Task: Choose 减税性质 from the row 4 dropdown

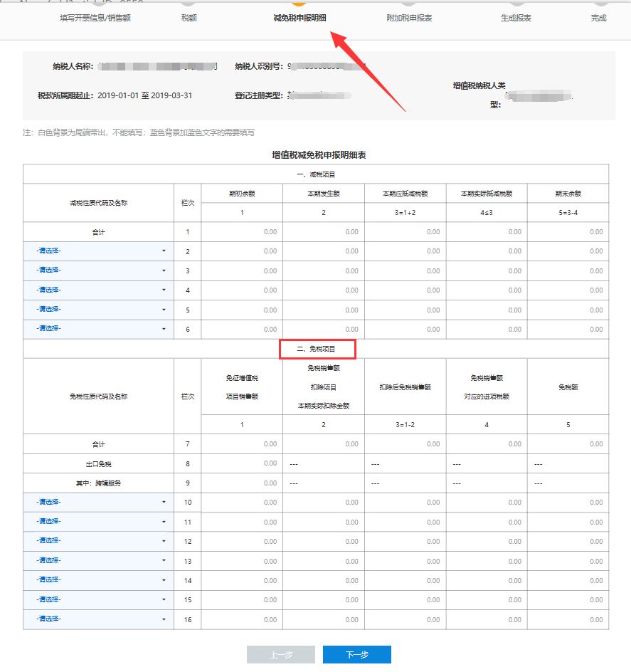Action: pyautogui.click(x=98, y=290)
